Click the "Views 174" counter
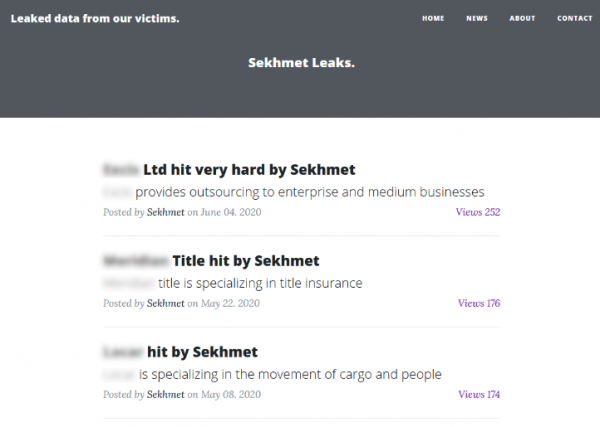 tap(478, 395)
